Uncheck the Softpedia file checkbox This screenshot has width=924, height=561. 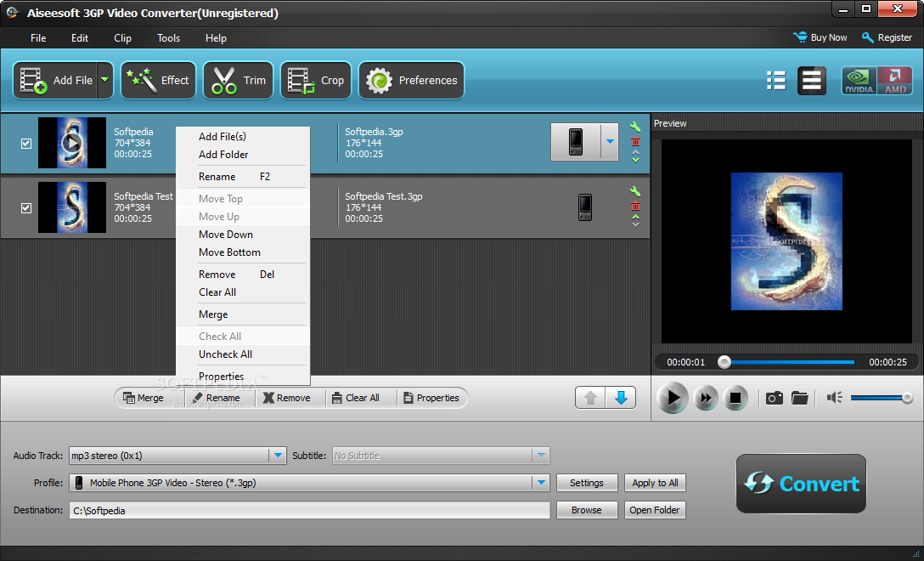pyautogui.click(x=26, y=144)
